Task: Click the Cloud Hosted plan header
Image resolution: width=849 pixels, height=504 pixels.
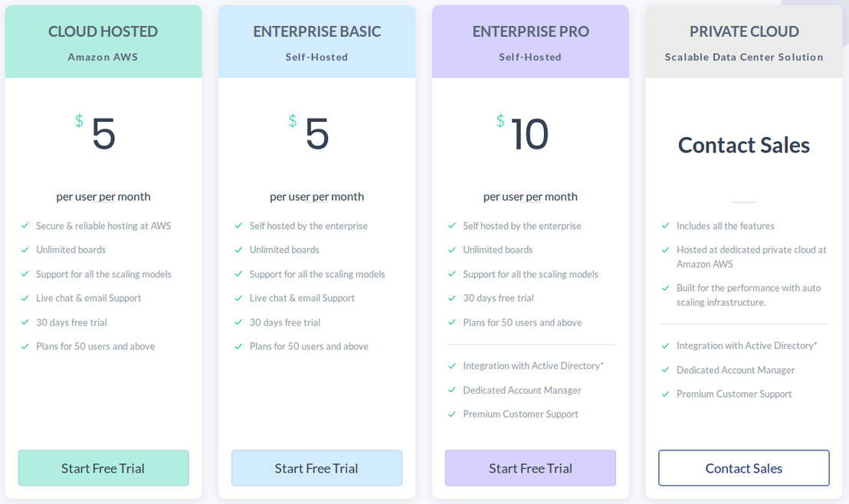Action: point(103,31)
